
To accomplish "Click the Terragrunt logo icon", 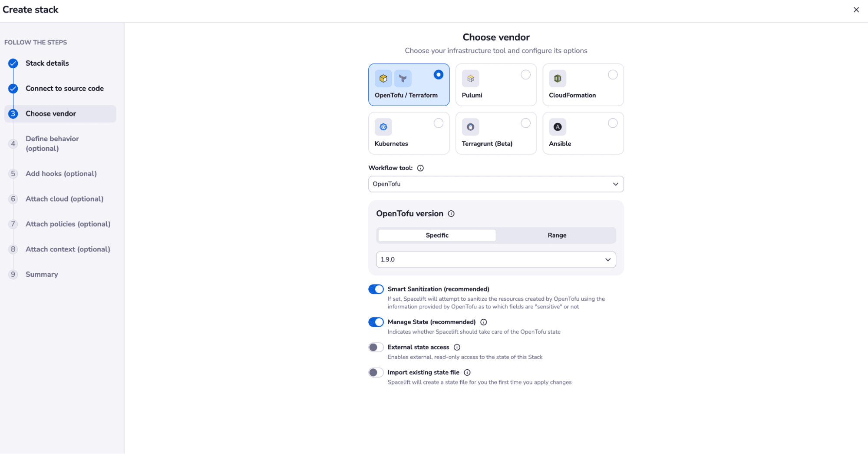I will coord(470,127).
